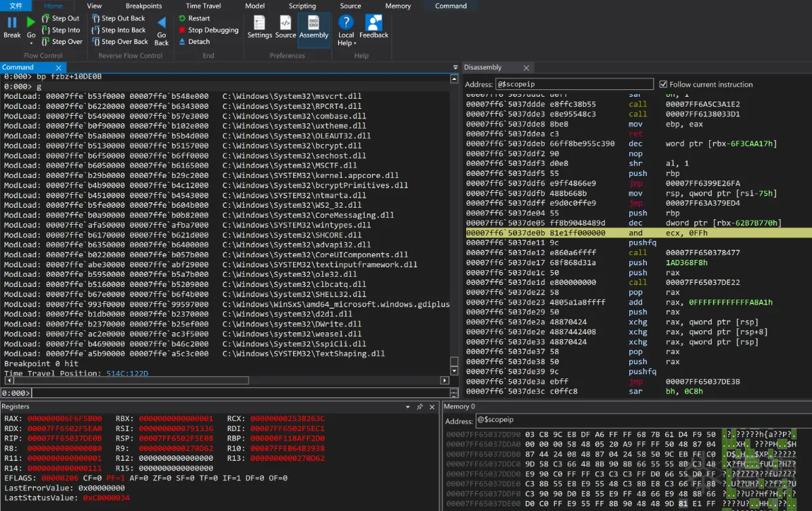Open the Registers panel options dropdown
The height and width of the screenshot is (511, 812).
tap(407, 407)
